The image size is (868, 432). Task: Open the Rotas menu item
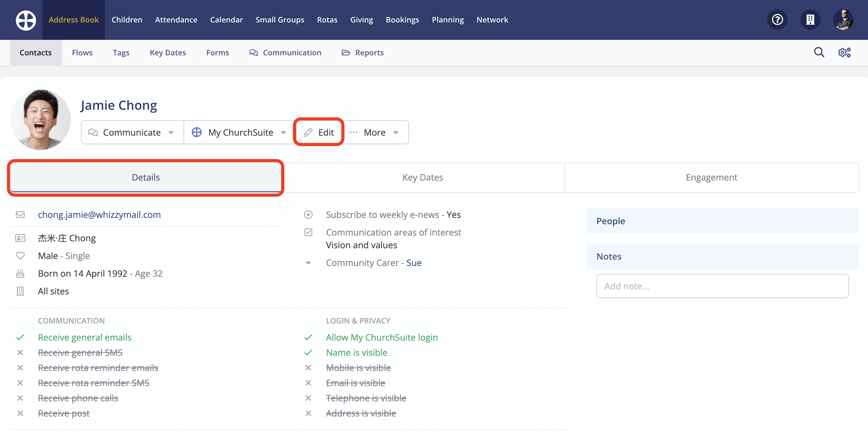click(327, 20)
